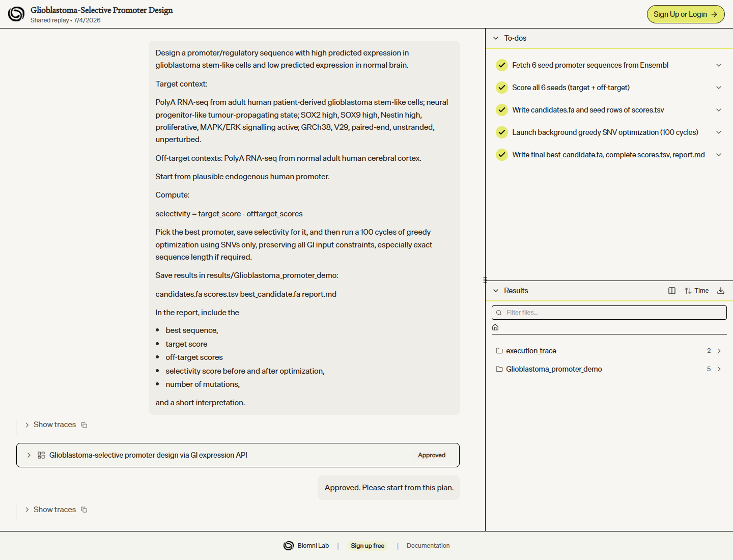
Task: Focus the Filter files search field
Action: pyautogui.click(x=609, y=313)
